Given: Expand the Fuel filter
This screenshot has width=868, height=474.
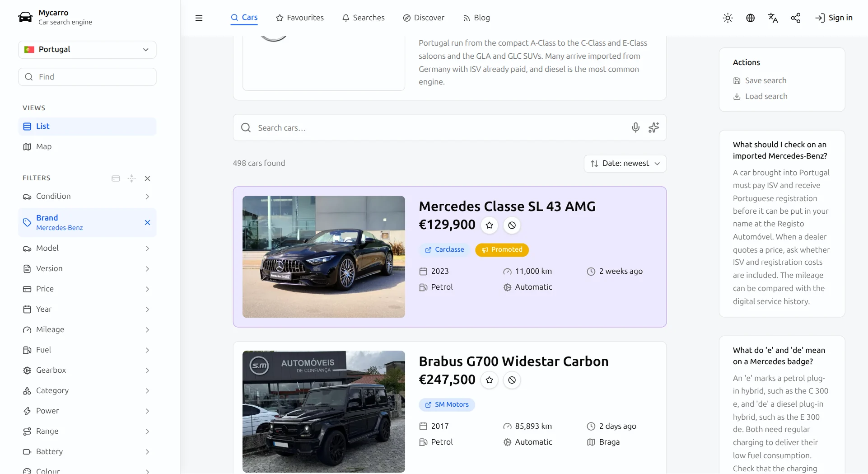Looking at the screenshot, I should pos(87,350).
